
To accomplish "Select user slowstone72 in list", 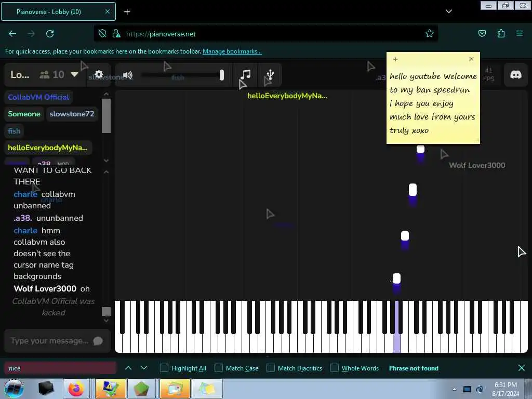I will tap(72, 114).
